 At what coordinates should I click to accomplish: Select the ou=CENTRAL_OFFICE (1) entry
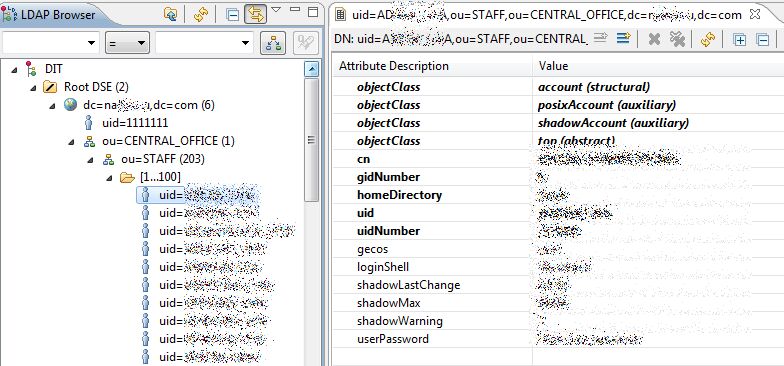point(168,141)
